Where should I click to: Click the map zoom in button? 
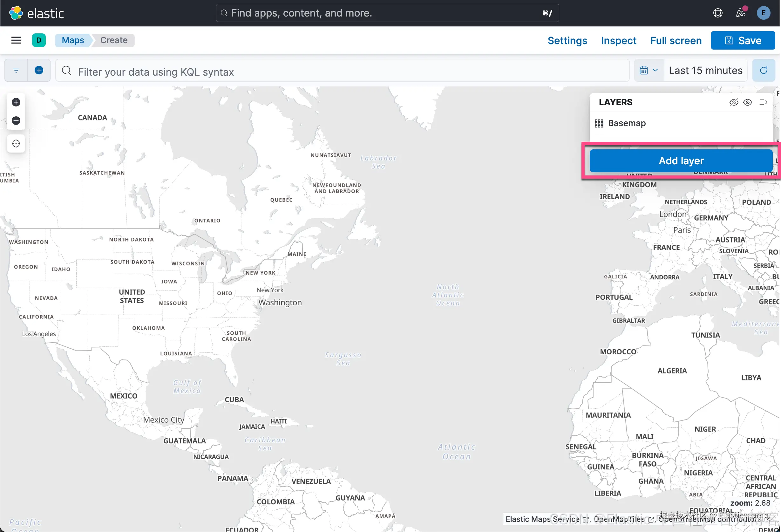tap(16, 102)
